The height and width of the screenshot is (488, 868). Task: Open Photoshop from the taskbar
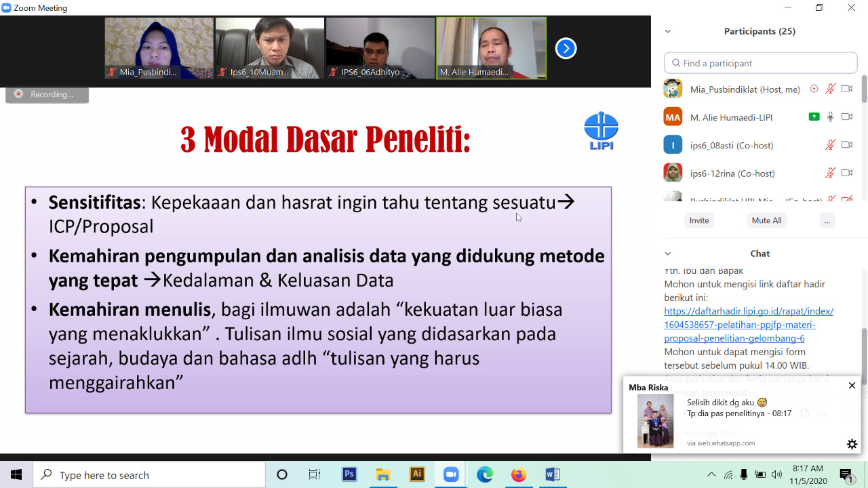click(x=349, y=474)
